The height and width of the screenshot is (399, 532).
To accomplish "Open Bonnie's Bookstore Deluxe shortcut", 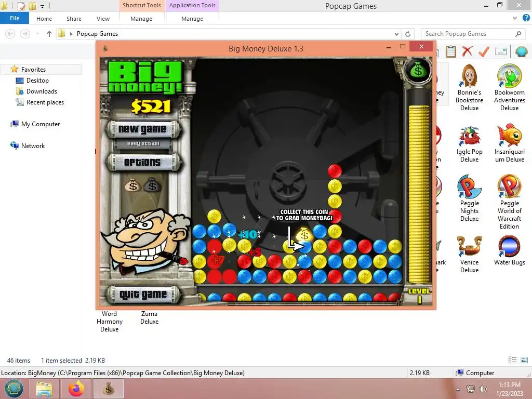I will coord(469,88).
